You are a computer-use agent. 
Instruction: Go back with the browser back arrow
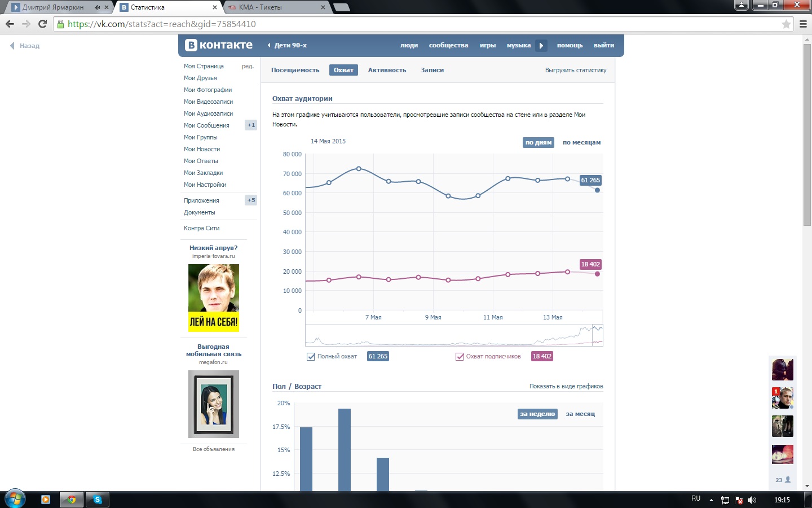(x=10, y=24)
